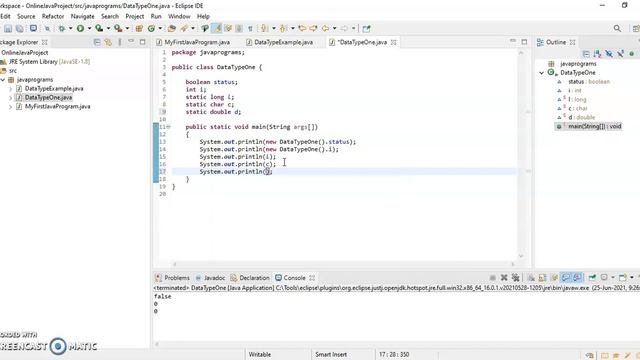Click the Previous Annotation icon

point(283,29)
